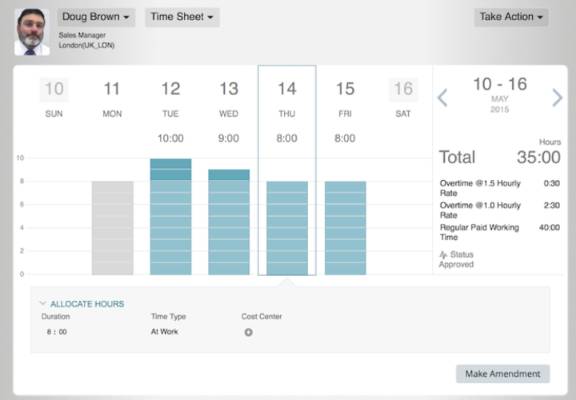Click the Approved status text
The width and height of the screenshot is (576, 400).
[456, 264]
